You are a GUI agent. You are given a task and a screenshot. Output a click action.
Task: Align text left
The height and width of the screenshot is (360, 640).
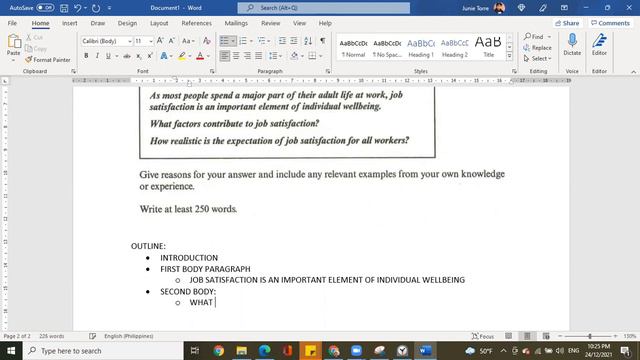coord(224,56)
